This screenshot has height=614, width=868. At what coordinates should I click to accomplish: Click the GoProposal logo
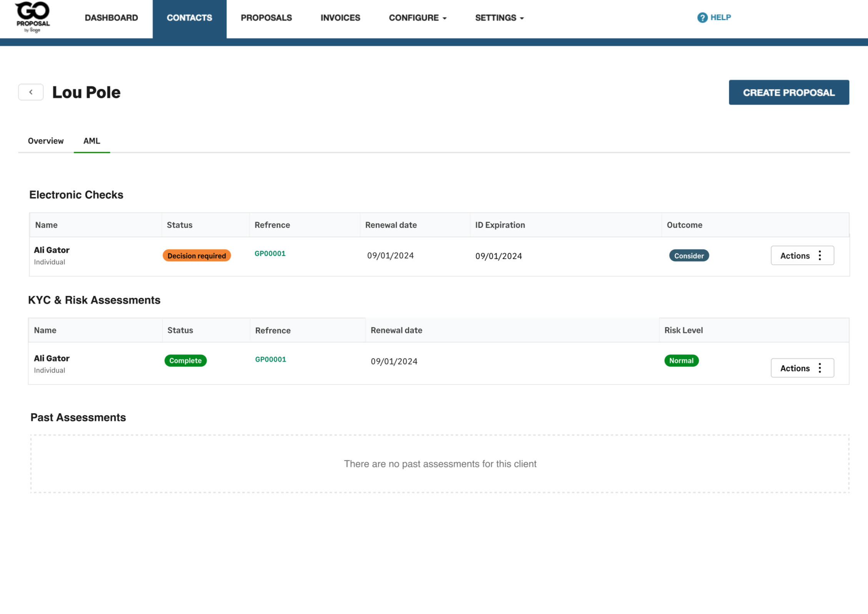coord(33,17)
